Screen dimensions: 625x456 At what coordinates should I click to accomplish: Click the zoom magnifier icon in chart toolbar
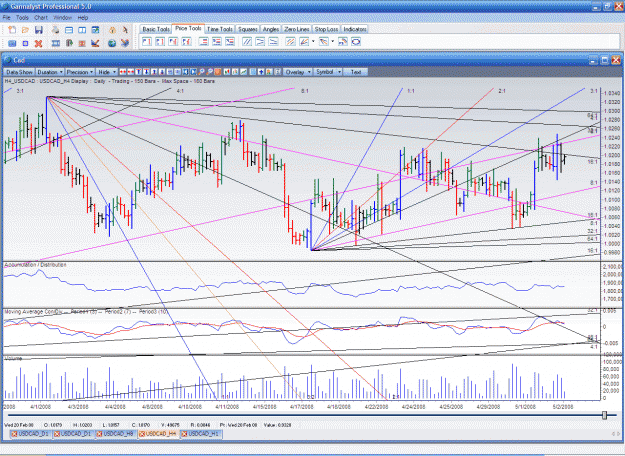[202, 72]
